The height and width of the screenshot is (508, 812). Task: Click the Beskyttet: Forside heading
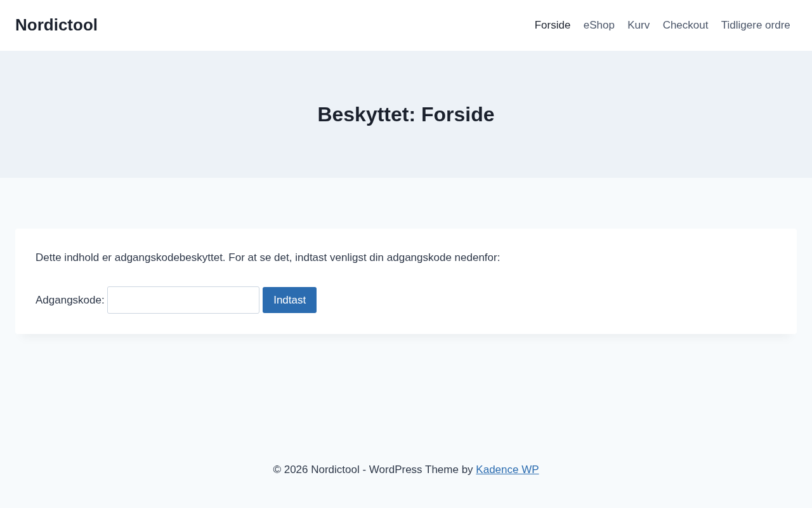(x=406, y=114)
